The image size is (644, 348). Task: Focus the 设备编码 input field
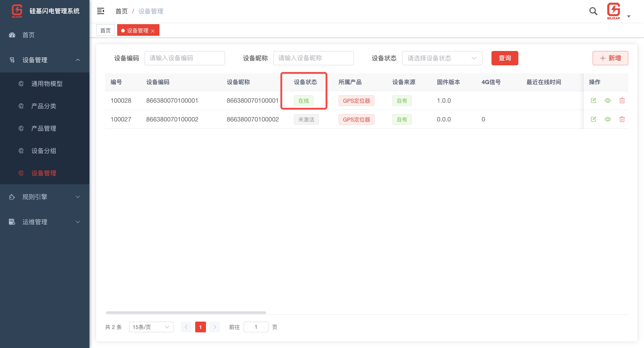[x=184, y=58]
